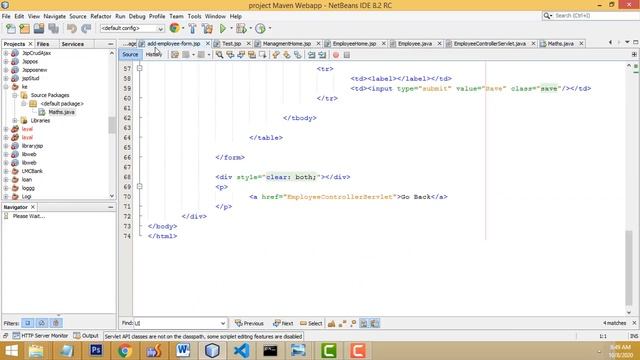Toggle Rectangular Selection editor icon
Screen dimensions: 640x360
262,55
